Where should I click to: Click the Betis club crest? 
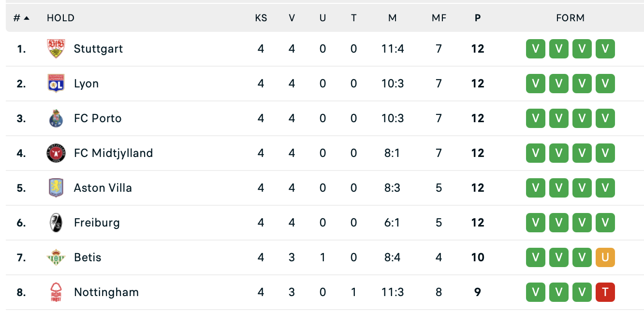click(x=56, y=257)
